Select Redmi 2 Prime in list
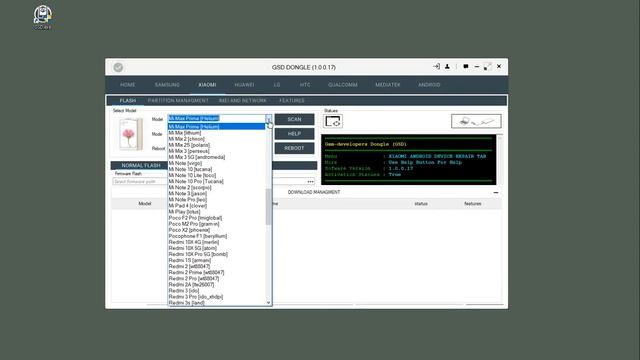The height and width of the screenshot is (360, 640). [x=216, y=272]
